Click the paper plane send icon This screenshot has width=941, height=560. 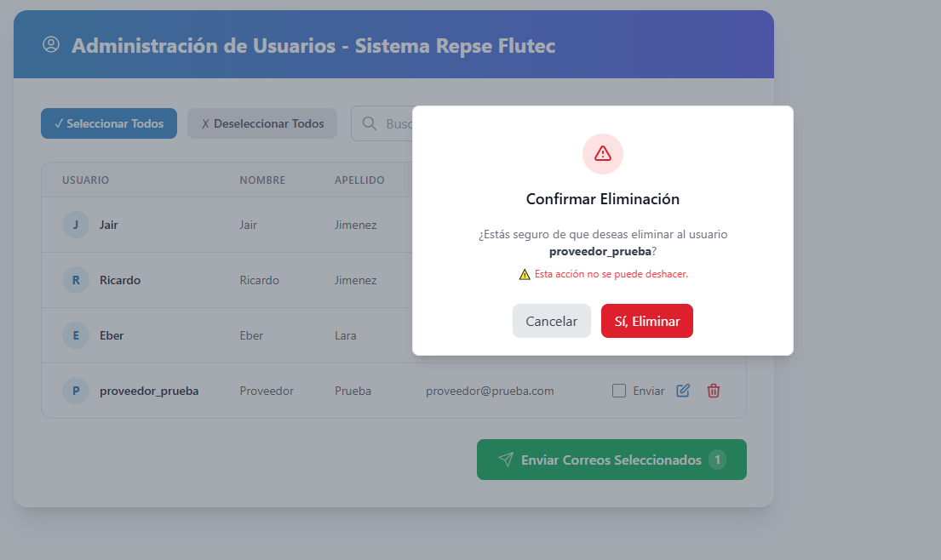pos(506,460)
